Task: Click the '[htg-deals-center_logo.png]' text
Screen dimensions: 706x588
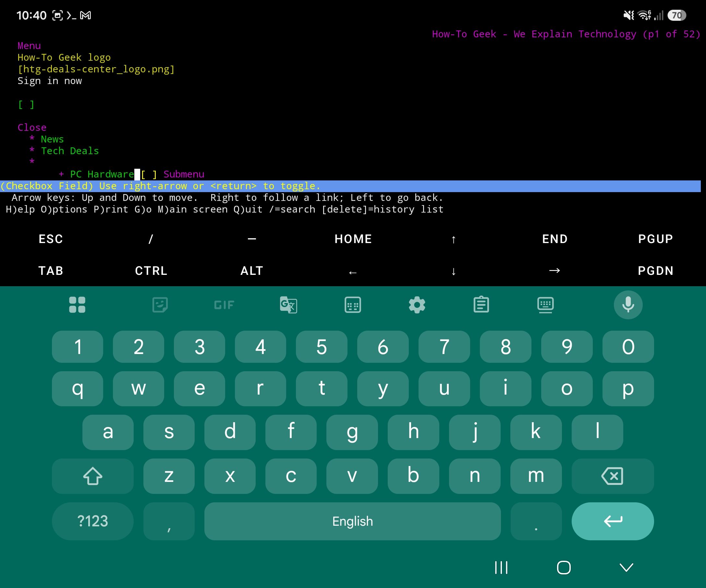Action: pyautogui.click(x=96, y=69)
